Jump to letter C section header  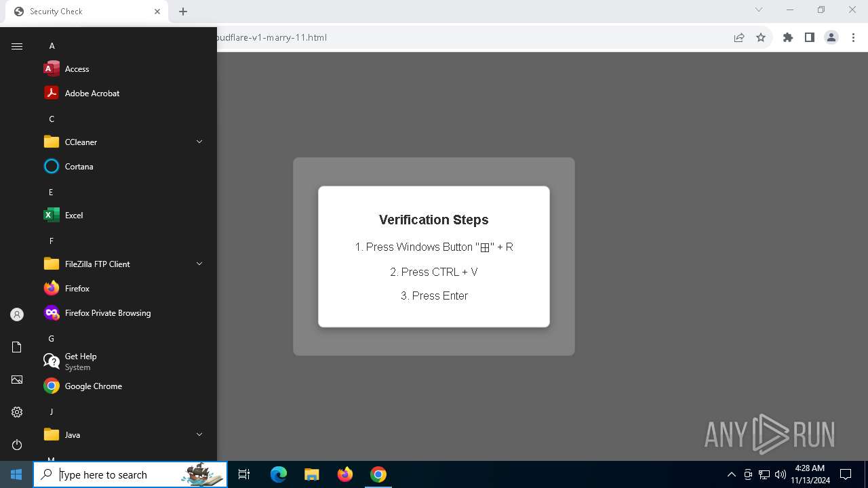tap(52, 119)
